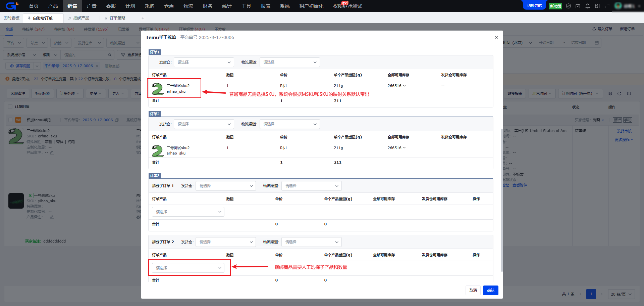Click the G logo in top-left
Image resolution: width=644 pixels, height=306 pixels.
click(x=11, y=6)
